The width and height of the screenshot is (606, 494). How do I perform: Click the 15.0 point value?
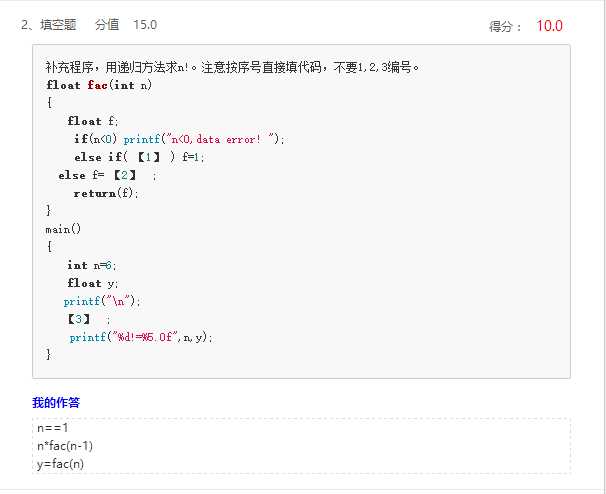145,25
